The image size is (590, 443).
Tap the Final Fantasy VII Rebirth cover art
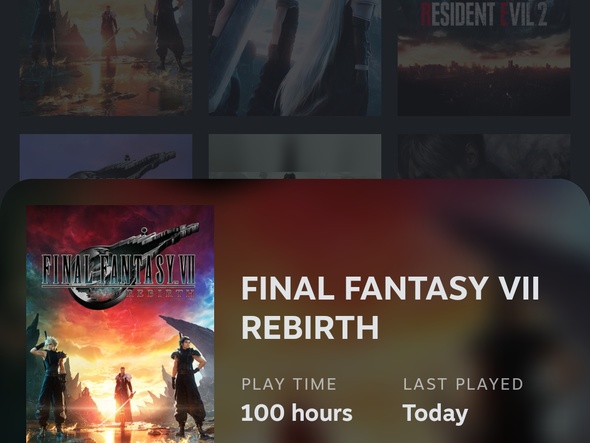pos(120,324)
